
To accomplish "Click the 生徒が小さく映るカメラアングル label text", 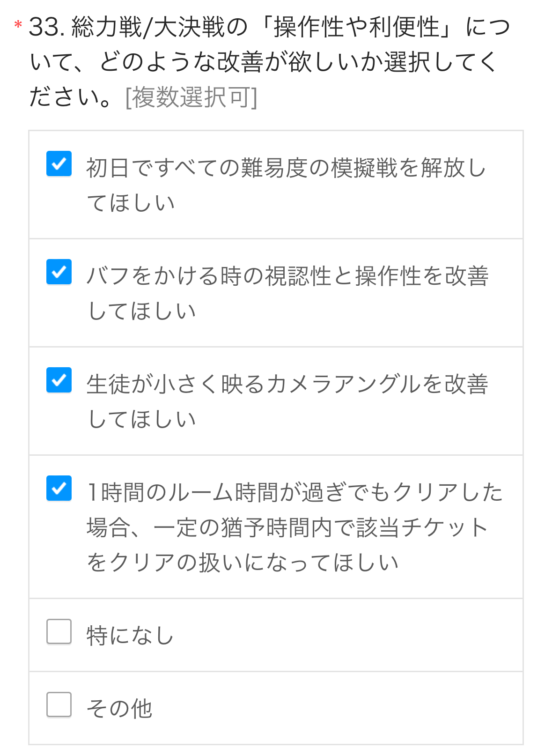I will (x=287, y=385).
